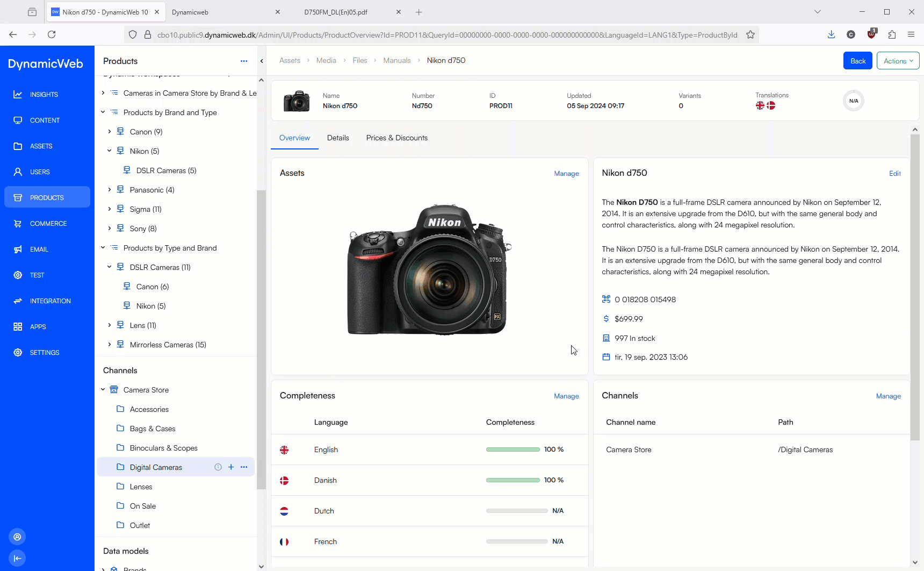
Task: Click Edit on the Nikon d750 card
Action: click(894, 173)
